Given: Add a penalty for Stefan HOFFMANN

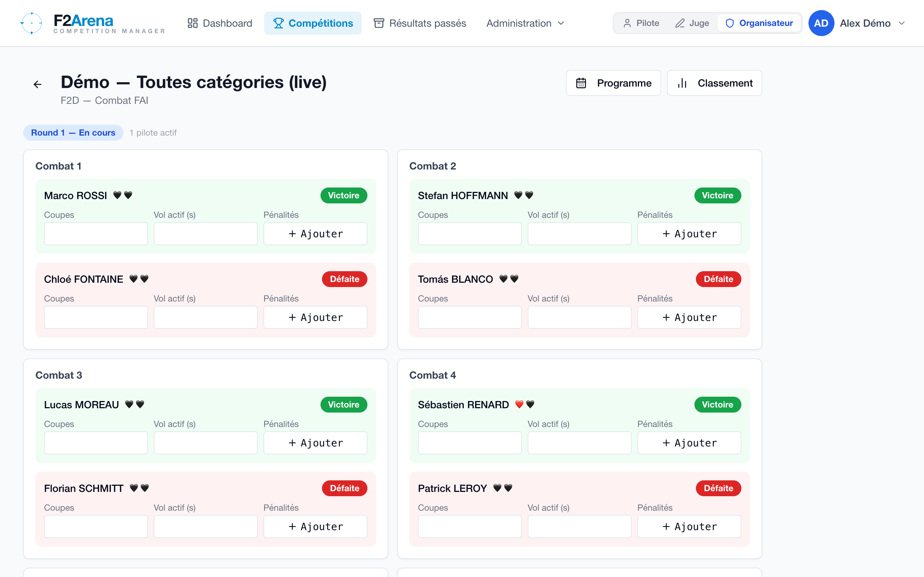Looking at the screenshot, I should (689, 234).
